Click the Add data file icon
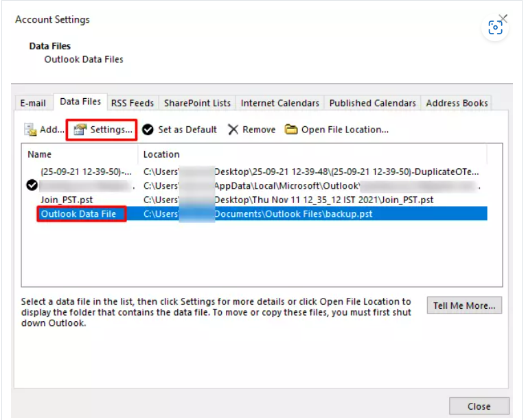 click(30, 130)
